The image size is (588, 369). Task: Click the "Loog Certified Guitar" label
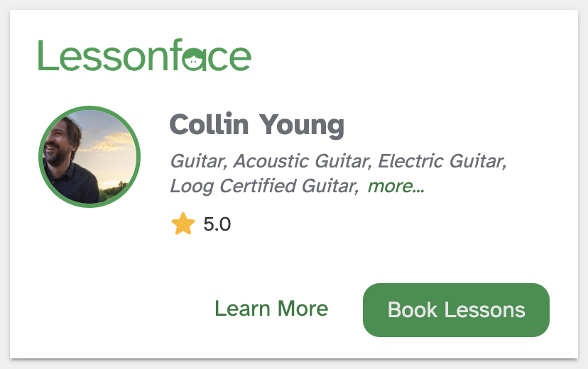pyautogui.click(x=263, y=187)
